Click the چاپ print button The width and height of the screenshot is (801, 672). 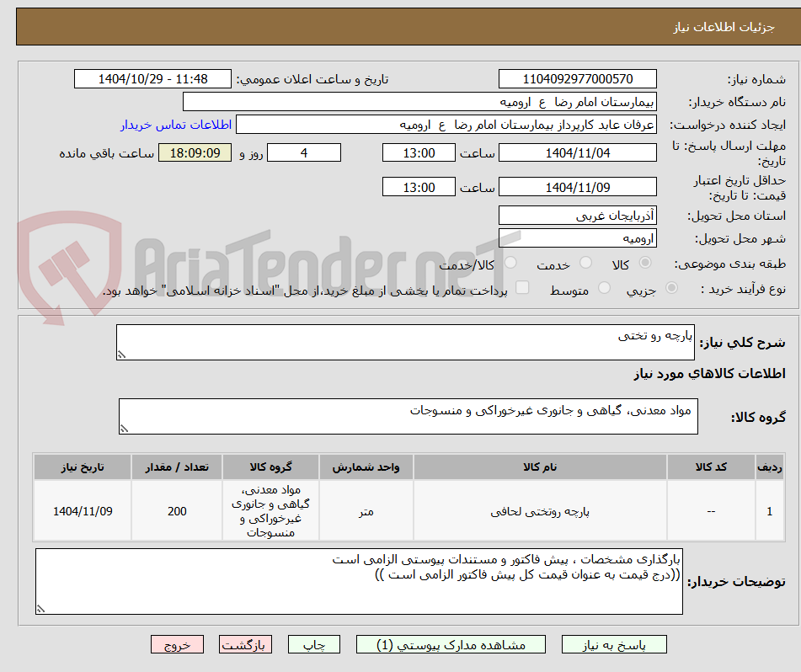[313, 644]
